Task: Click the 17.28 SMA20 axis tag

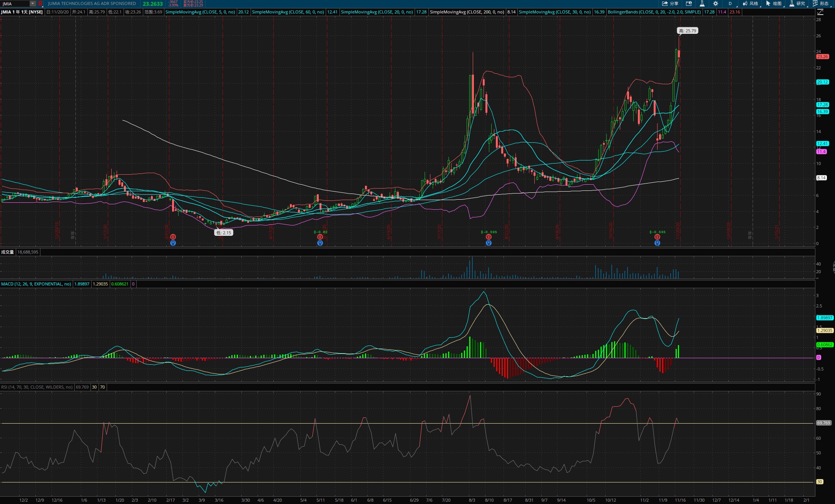Action: [822, 105]
